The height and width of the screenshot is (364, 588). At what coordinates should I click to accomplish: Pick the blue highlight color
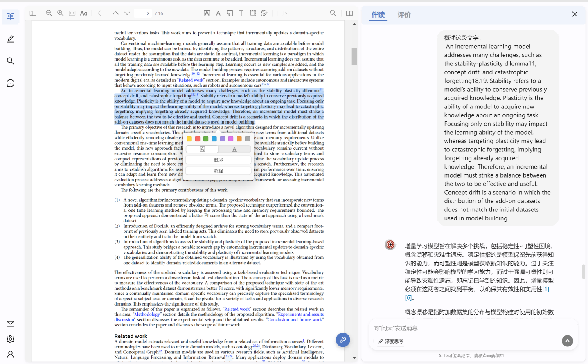pos(214,139)
